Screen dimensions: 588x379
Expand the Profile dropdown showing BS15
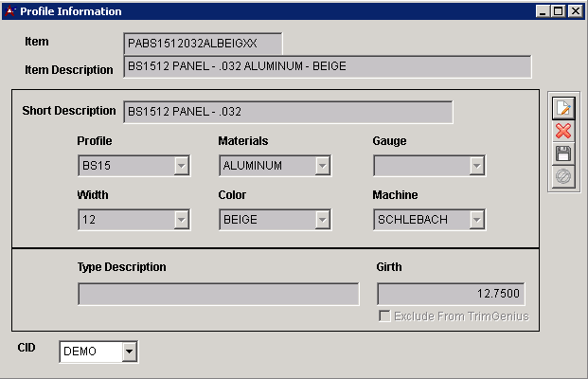(x=181, y=166)
